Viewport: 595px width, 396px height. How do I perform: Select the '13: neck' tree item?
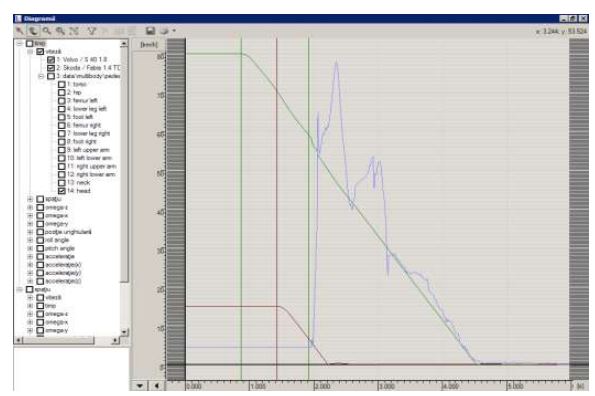(x=79, y=182)
